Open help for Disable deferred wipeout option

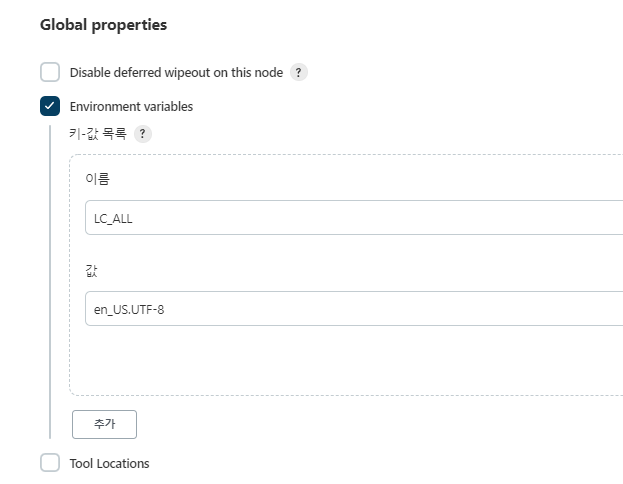click(298, 72)
